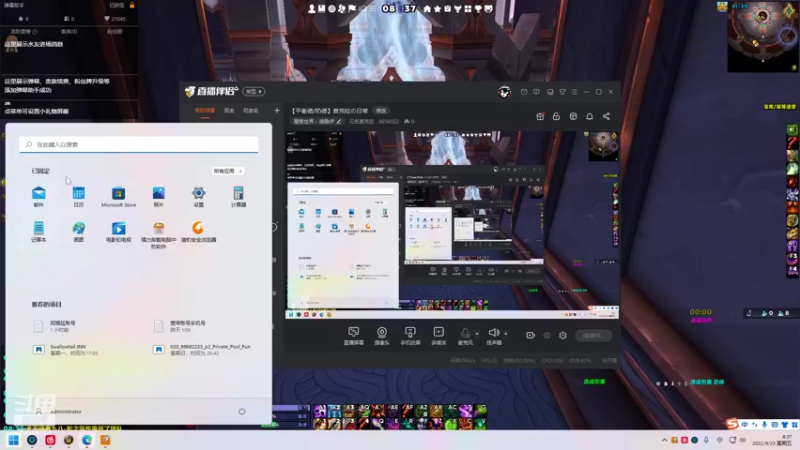The width and height of the screenshot is (800, 450).
Task: Open the recommended document opened yesterday at 1:09
Action: 181,326
